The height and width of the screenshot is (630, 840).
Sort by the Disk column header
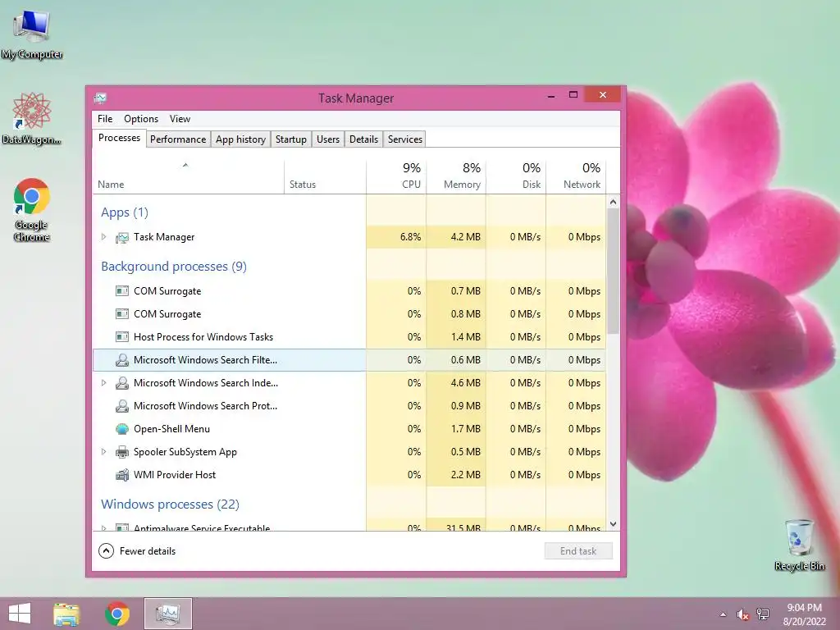click(517, 177)
